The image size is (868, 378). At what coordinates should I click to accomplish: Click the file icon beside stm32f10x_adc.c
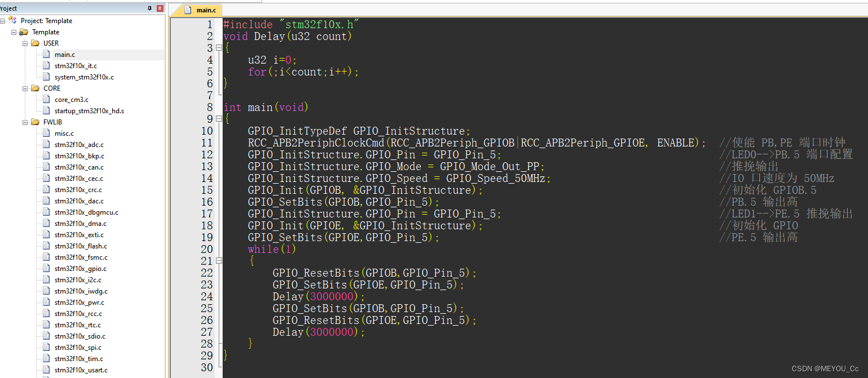coord(46,145)
